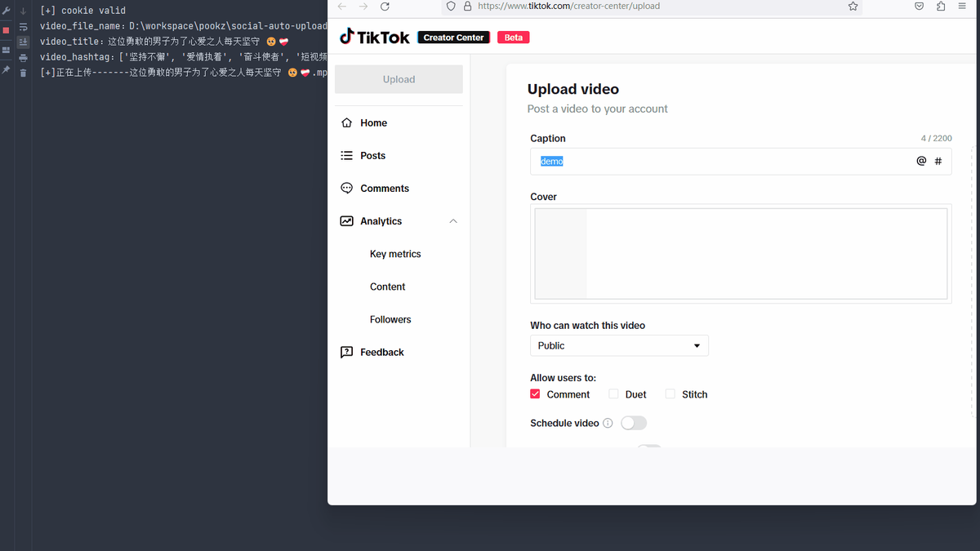Click the "[+] cookie valid" console line
Image resolution: width=980 pixels, height=551 pixels.
[82, 11]
